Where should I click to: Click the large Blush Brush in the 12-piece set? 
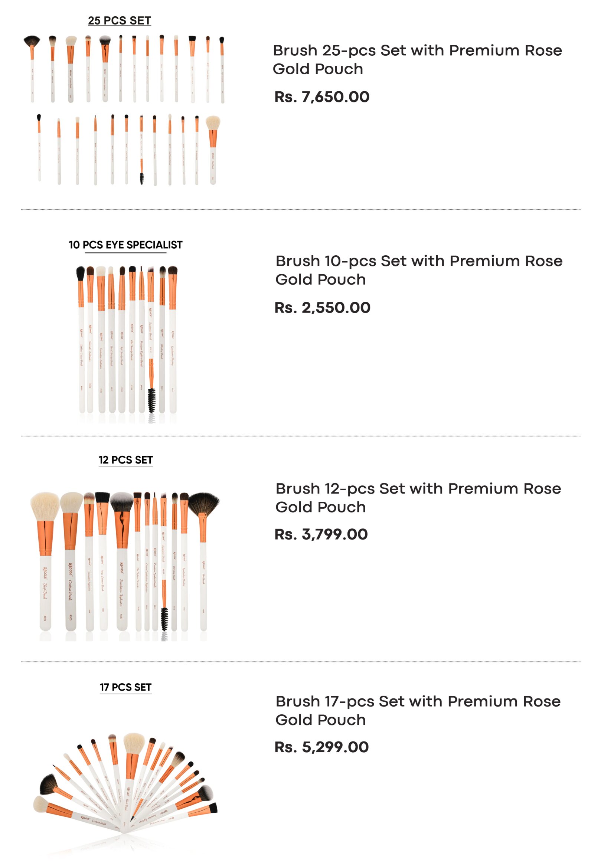(x=45, y=561)
